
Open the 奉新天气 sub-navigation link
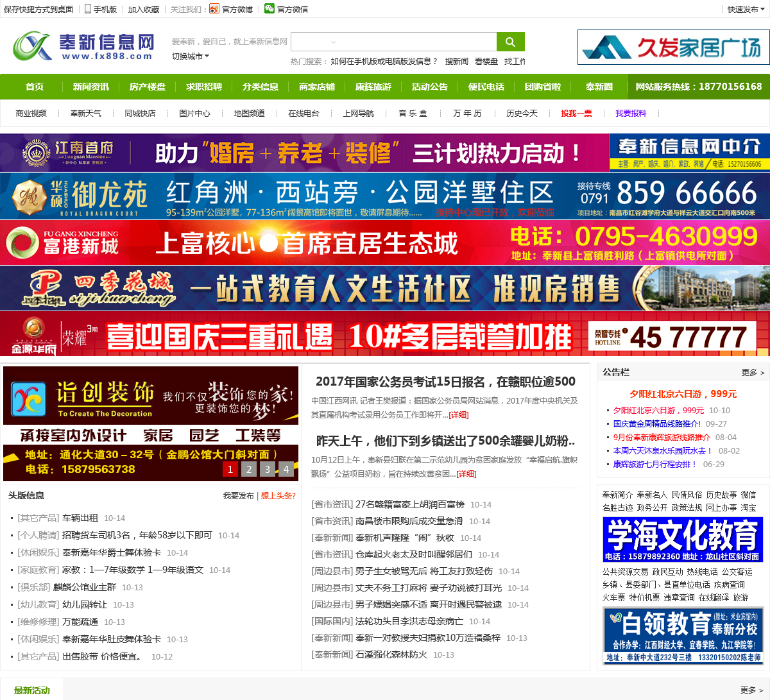coord(85,113)
